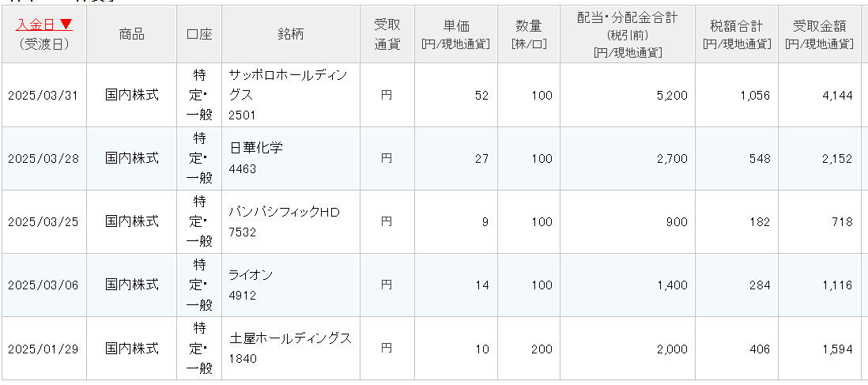Image resolution: width=868 pixels, height=385 pixels.
Task: Select the unit price 27 cell
Action: [x=481, y=159]
